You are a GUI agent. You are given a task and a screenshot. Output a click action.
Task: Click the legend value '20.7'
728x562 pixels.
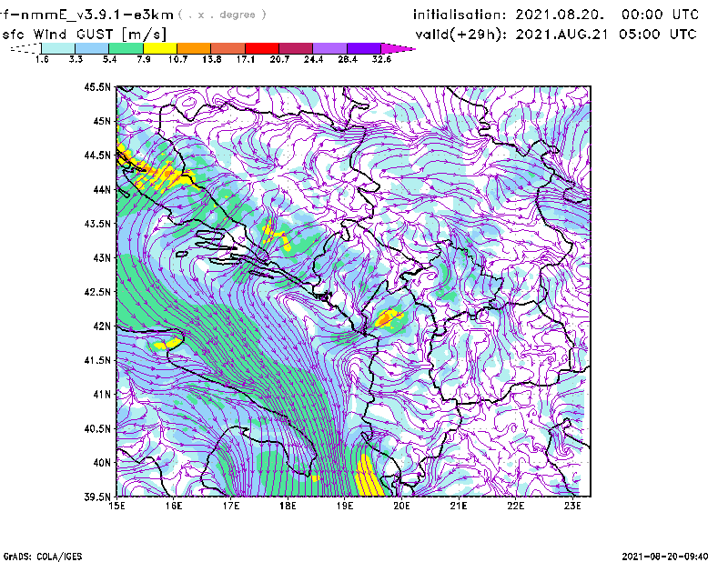(279, 59)
